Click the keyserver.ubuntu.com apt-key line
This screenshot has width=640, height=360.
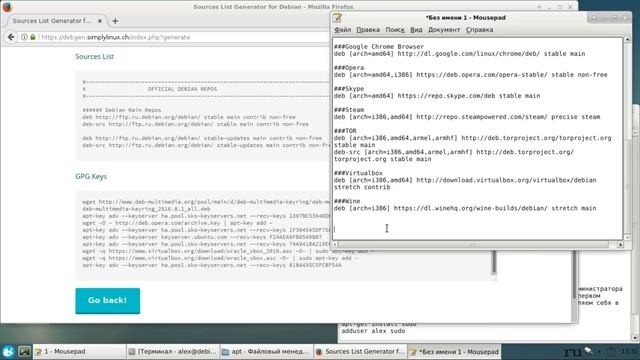[202, 237]
